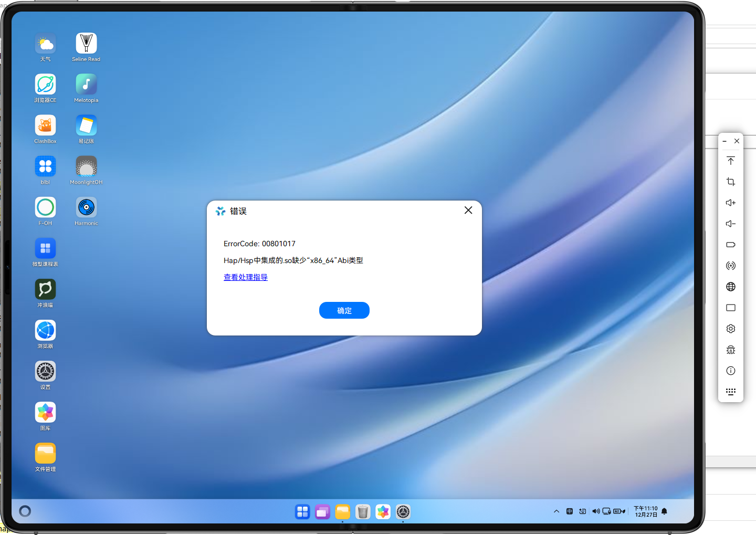Switch input method via the 中 taskbar icon
Viewport: 756px width, 535px height.
click(x=570, y=511)
